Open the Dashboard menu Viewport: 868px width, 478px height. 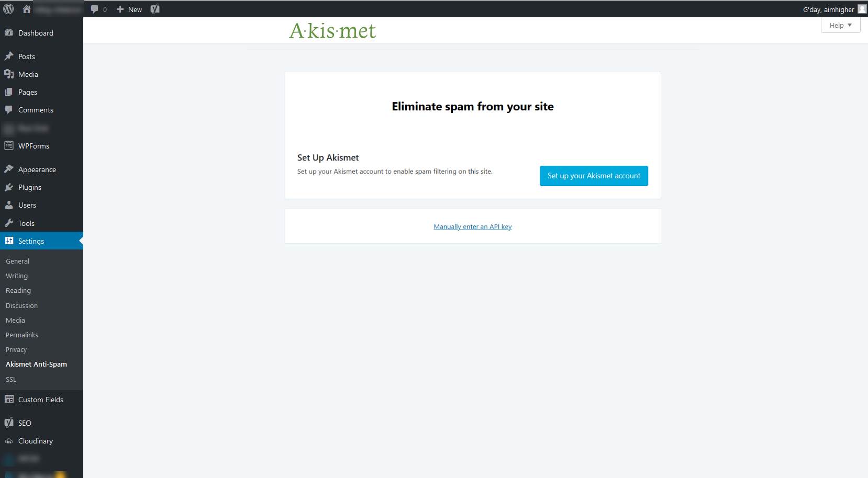point(36,33)
